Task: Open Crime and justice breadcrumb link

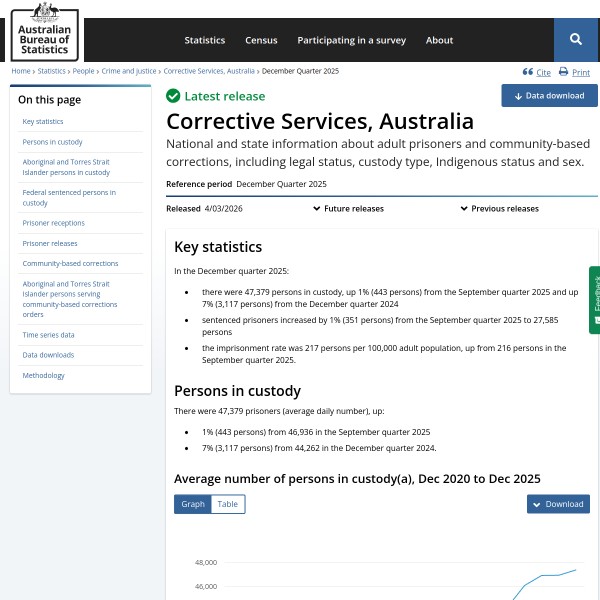Action: pos(128,72)
